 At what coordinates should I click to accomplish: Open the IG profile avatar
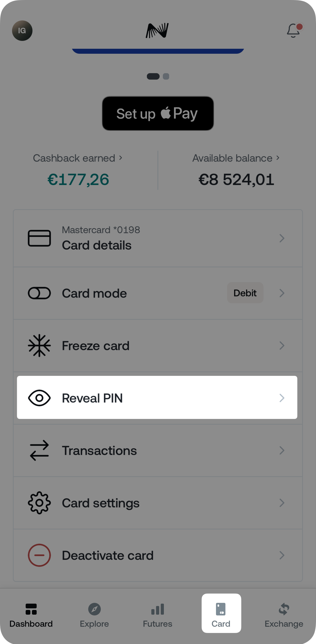point(22,31)
